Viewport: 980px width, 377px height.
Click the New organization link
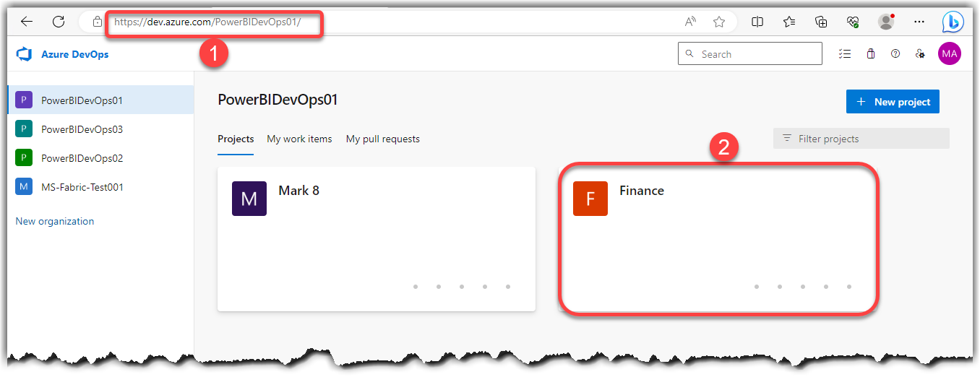click(x=55, y=221)
